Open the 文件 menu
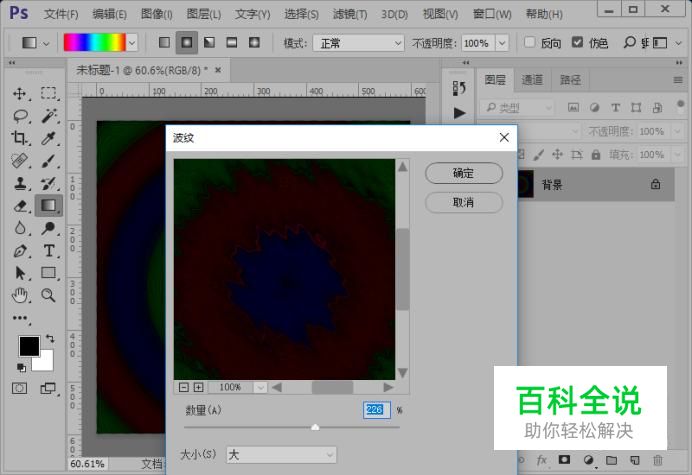Image resolution: width=692 pixels, height=475 pixels. (61, 14)
